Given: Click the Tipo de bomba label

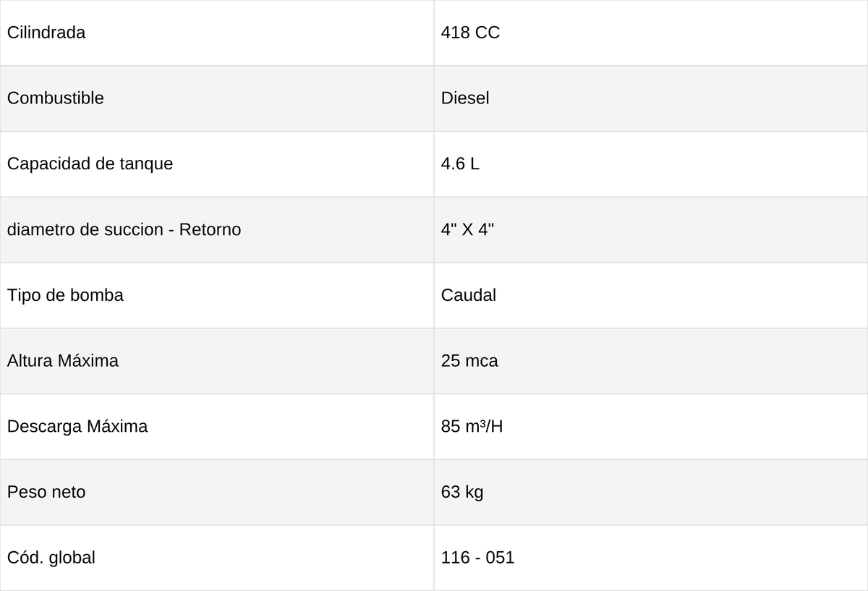Looking at the screenshot, I should pyautogui.click(x=65, y=295).
